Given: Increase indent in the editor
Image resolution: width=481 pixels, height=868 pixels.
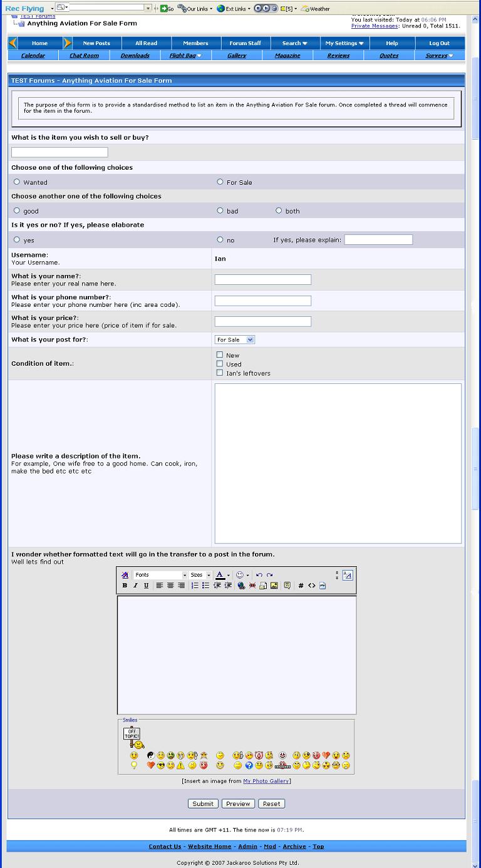Looking at the screenshot, I should (228, 586).
